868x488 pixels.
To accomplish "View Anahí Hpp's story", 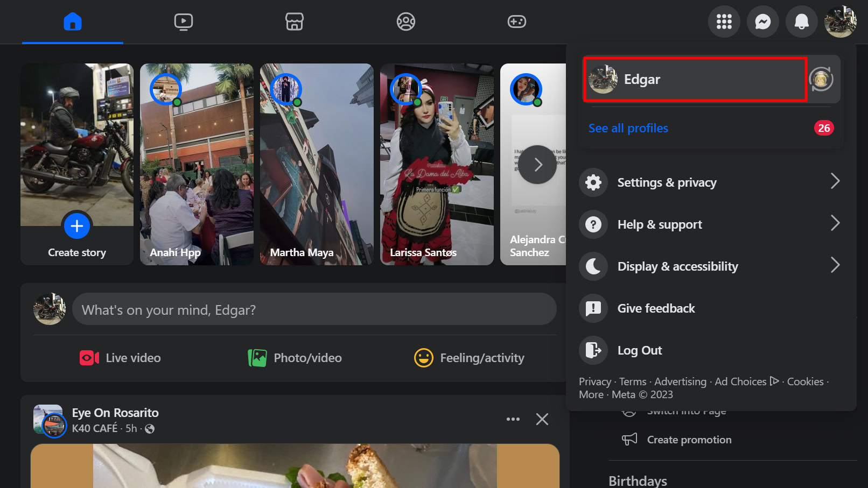I will pos(197,164).
